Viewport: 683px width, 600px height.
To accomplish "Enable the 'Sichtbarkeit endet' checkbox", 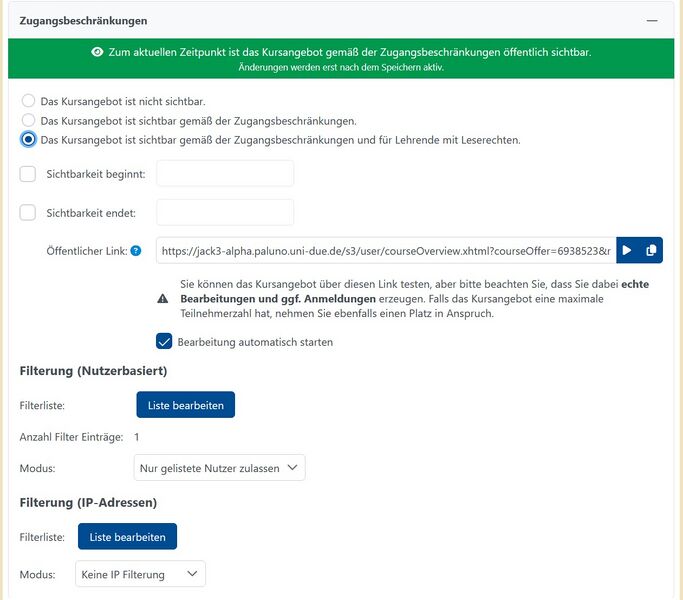I will [x=28, y=212].
